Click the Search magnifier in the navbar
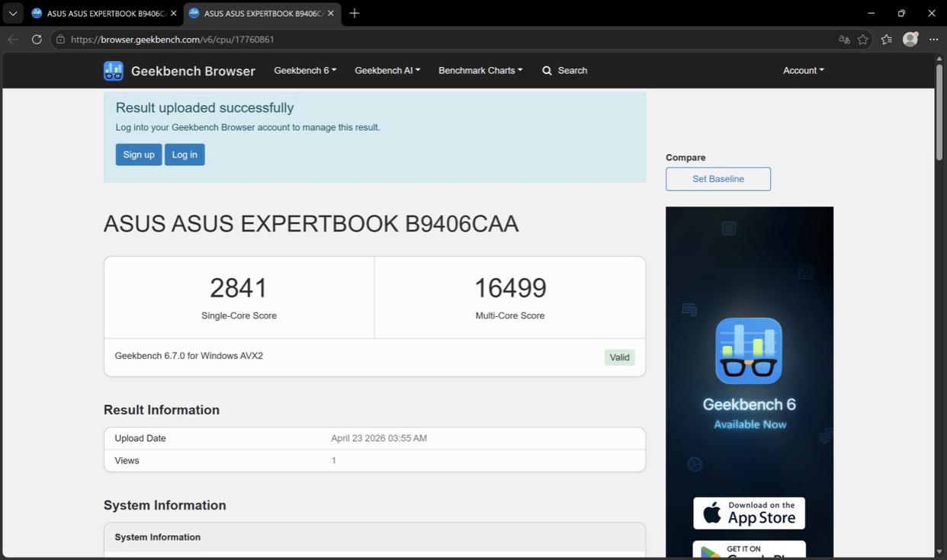947x560 pixels. point(547,71)
